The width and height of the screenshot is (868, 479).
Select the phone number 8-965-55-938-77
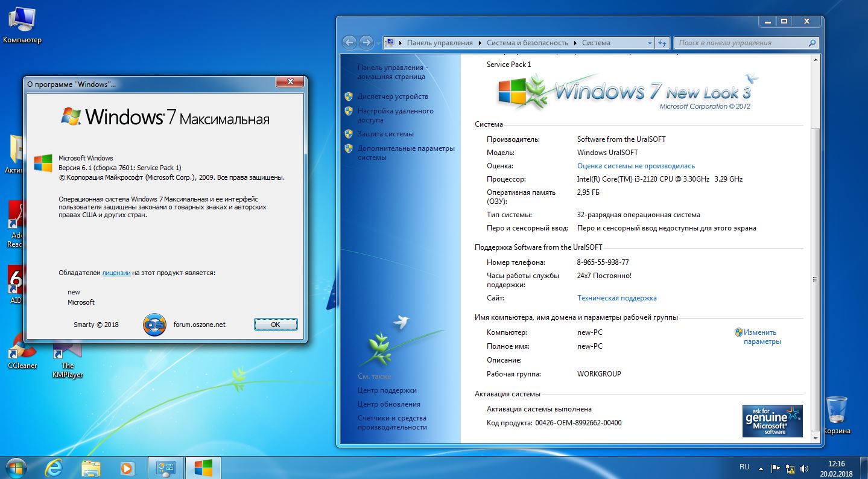click(603, 262)
